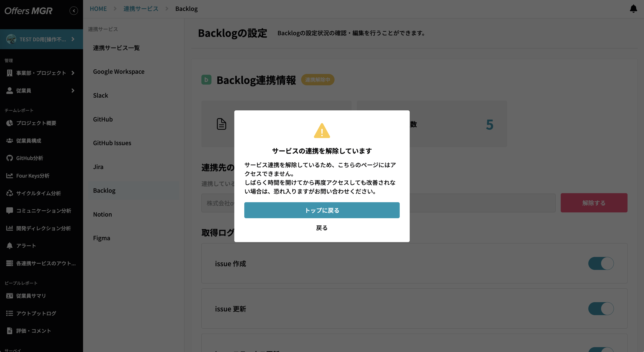Viewport: 644px width, 352px height.
Task: Disable the issue 更新 toggle
Action: [601, 309]
